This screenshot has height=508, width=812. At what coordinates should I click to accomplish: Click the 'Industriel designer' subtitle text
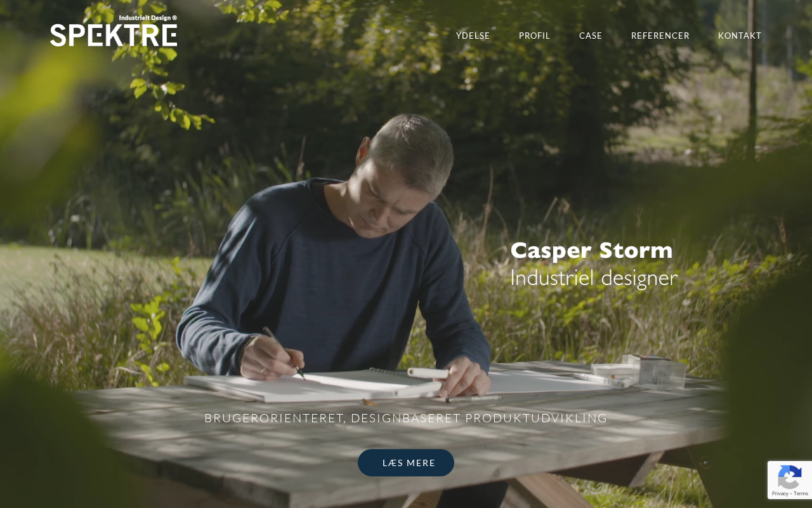click(594, 277)
